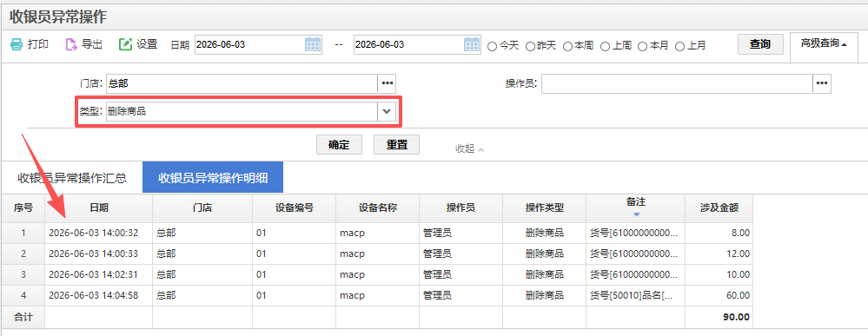Viewport: 868px width, 336px height.
Task: Open Settings (设置) edit icon
Action: tap(126, 45)
